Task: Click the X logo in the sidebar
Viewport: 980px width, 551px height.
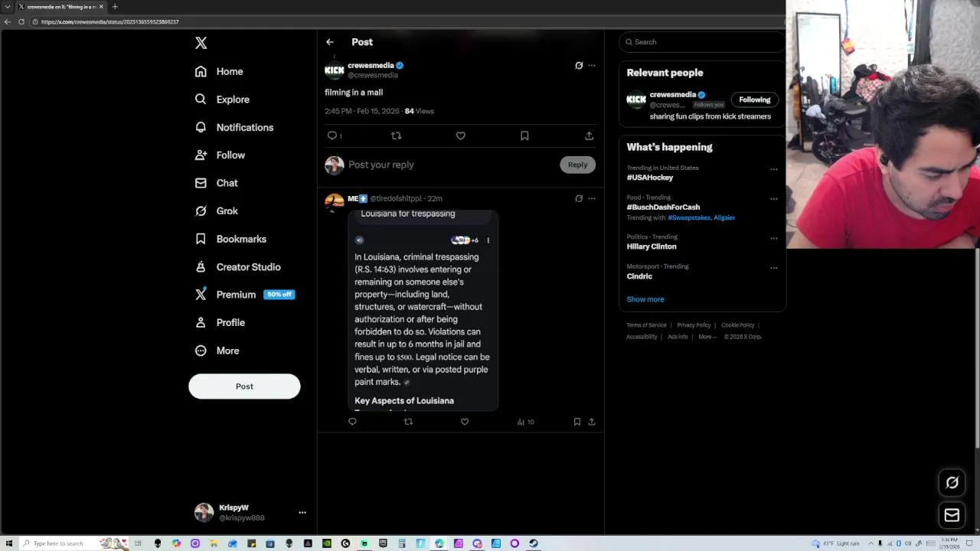Action: [x=201, y=43]
